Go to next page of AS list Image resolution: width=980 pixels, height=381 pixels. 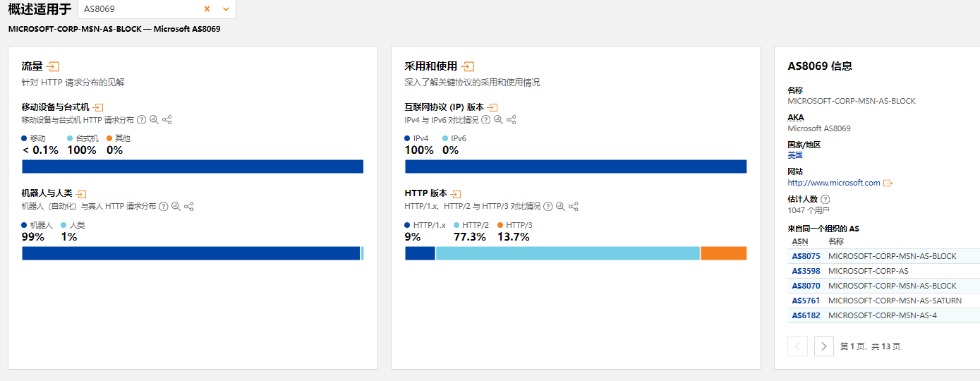(823, 346)
